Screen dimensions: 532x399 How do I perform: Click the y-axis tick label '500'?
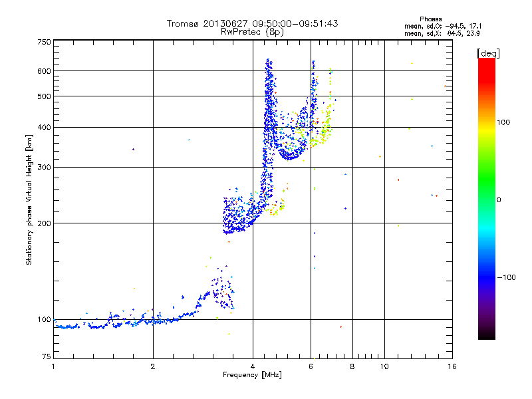tap(44, 96)
